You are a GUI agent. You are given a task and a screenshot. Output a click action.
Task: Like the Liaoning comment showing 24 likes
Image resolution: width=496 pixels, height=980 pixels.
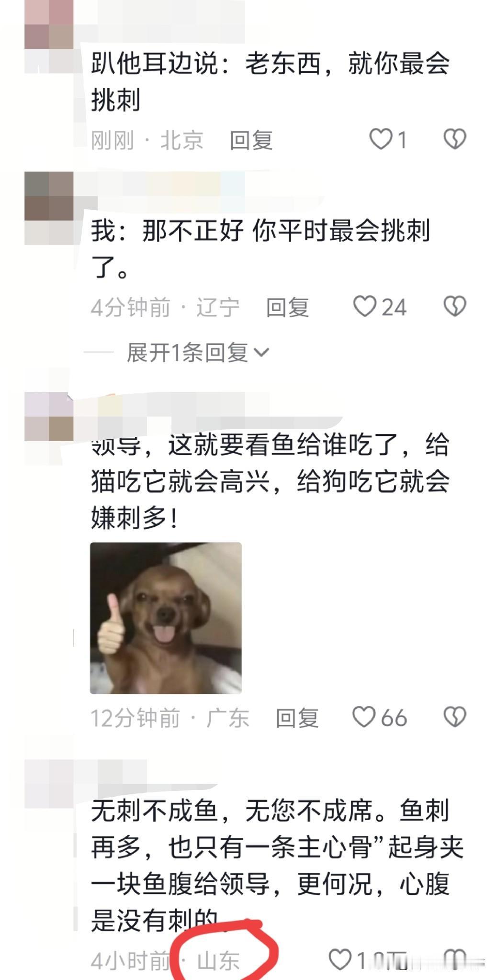(x=365, y=306)
